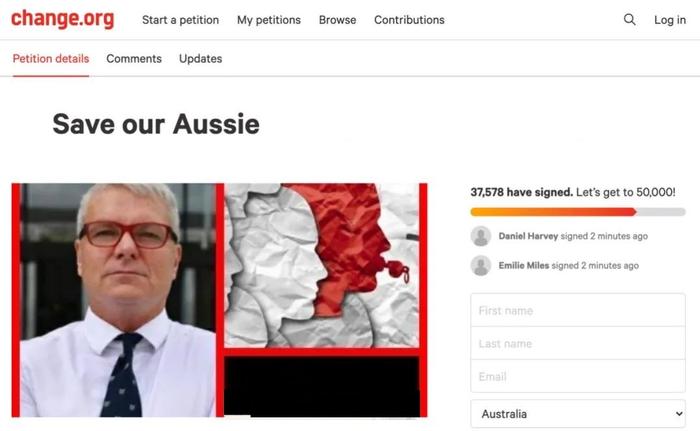Click Emilie Miles's avatar icon

(481, 265)
